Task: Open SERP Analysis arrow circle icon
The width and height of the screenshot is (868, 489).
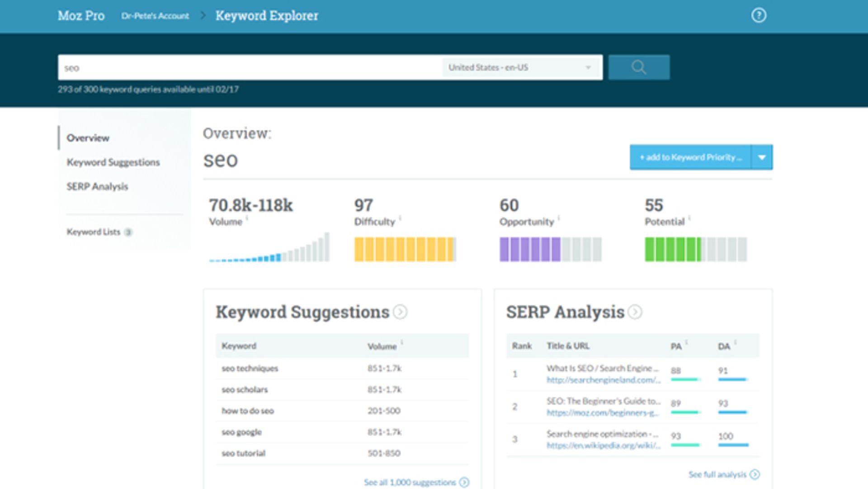Action: 635,312
